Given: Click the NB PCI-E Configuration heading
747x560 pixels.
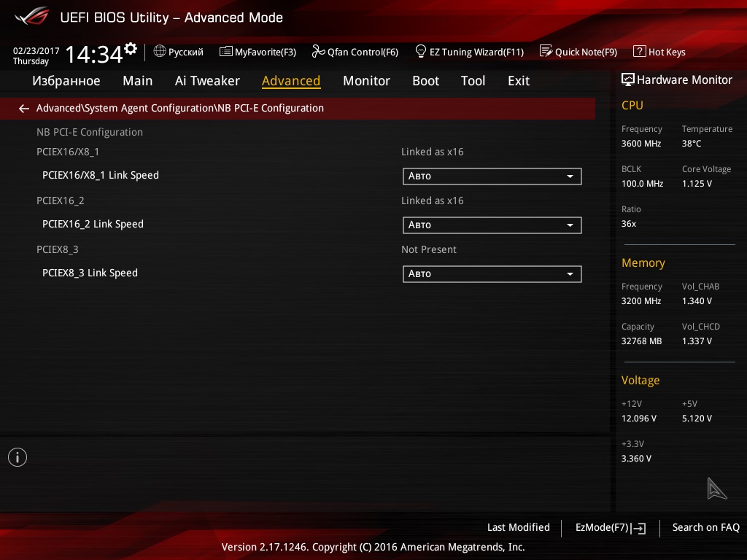Looking at the screenshot, I should [x=90, y=132].
